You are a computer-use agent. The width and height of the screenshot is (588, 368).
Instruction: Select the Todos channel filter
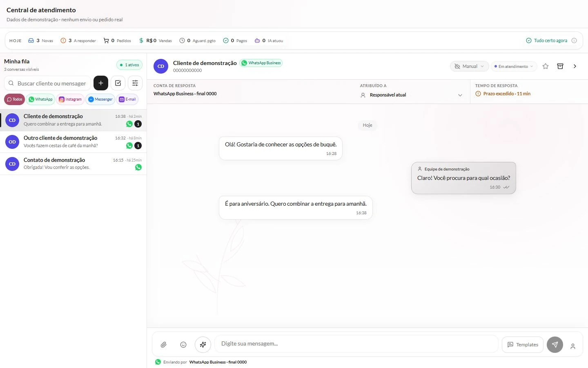[x=14, y=99]
